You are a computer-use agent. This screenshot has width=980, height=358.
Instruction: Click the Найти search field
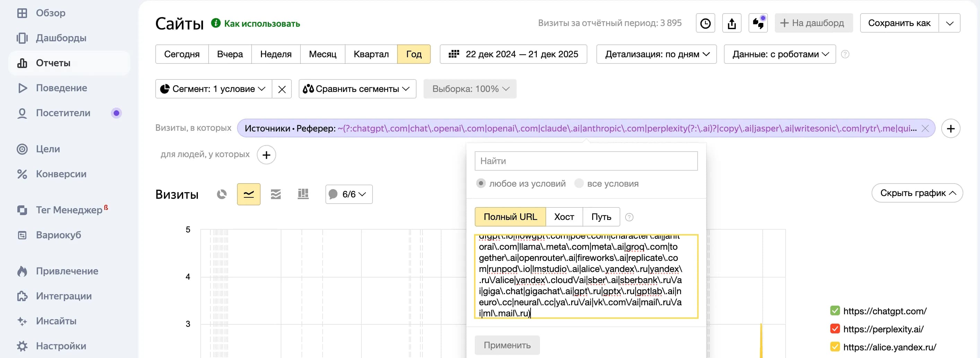point(586,161)
